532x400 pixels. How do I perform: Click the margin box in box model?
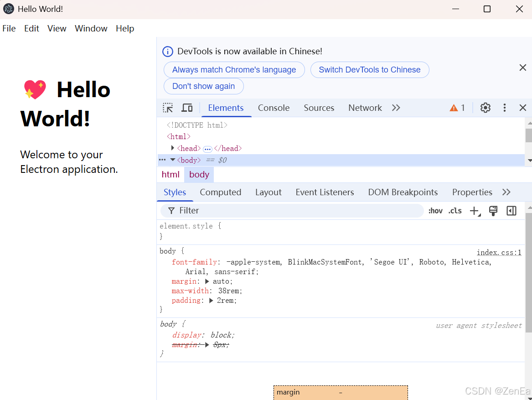(x=341, y=393)
